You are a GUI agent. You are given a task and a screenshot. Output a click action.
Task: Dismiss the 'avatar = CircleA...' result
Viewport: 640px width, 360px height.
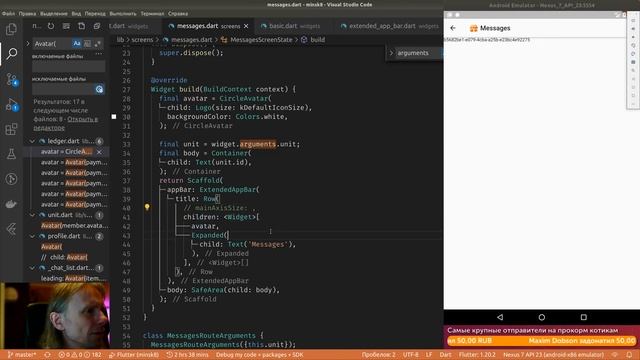coord(99,152)
